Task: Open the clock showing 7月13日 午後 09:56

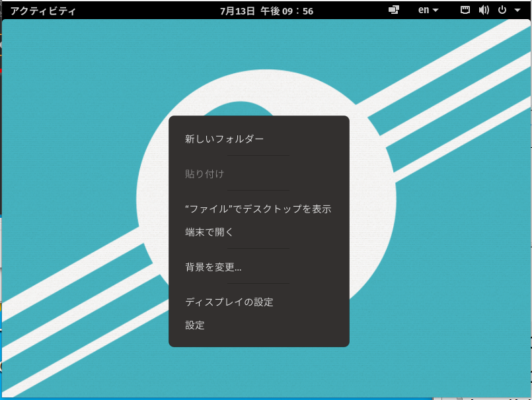Action: [x=266, y=11]
